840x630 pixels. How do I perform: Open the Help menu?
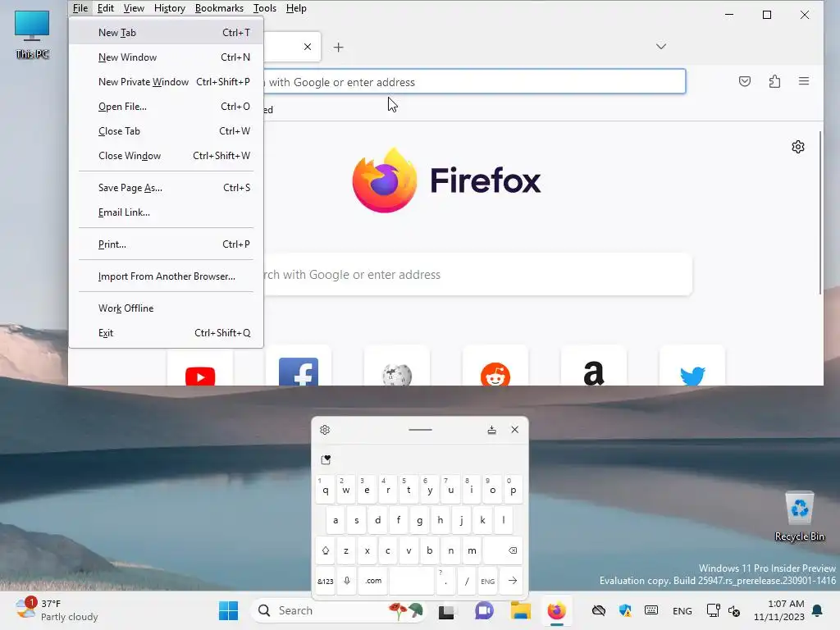click(296, 8)
